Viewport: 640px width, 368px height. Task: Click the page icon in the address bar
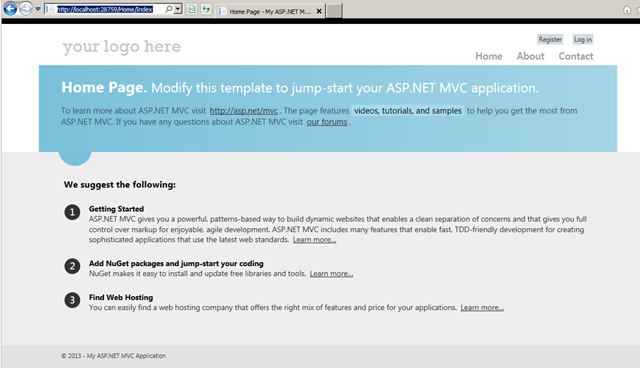point(51,9)
